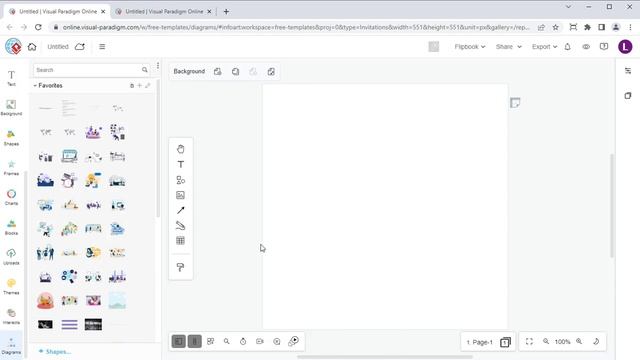The height and width of the screenshot is (360, 640).
Task: Click the add note icon beside the page
Action: point(515,103)
